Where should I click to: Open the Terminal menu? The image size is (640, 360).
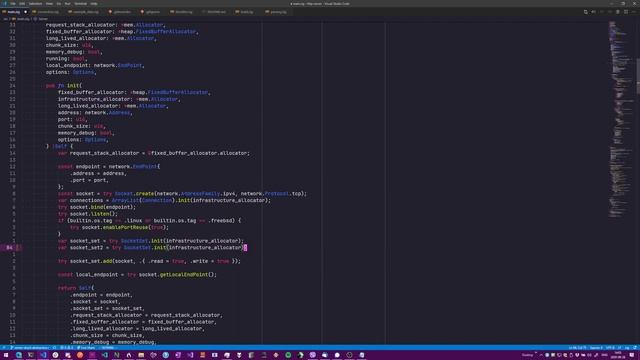point(80,4)
